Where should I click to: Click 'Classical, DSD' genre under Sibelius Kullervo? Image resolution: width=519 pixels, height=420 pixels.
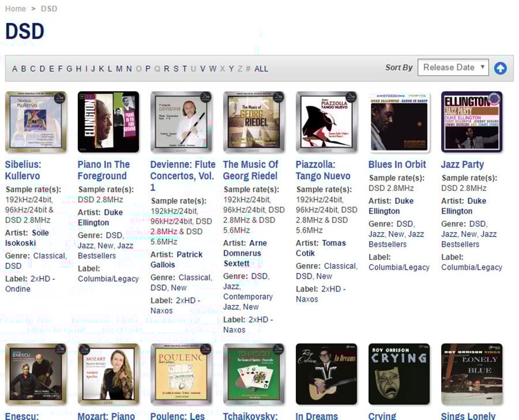tap(36, 261)
